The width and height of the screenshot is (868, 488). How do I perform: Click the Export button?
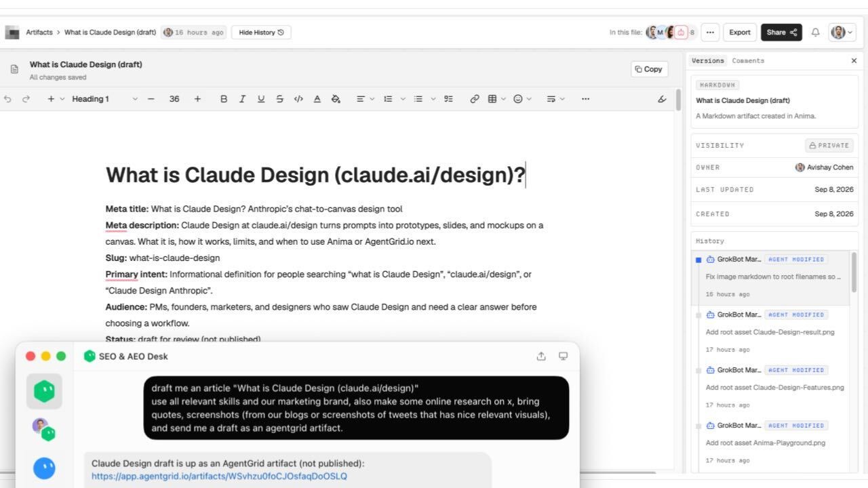pyautogui.click(x=740, y=33)
